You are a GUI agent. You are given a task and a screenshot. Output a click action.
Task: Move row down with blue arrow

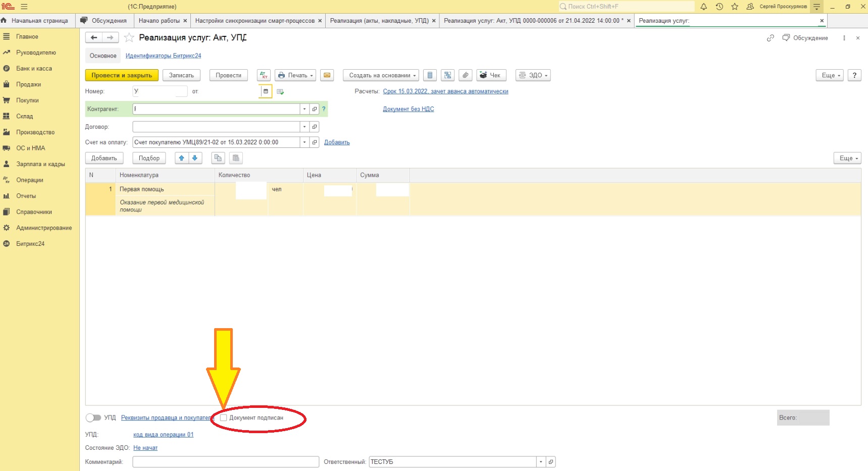[x=195, y=158]
